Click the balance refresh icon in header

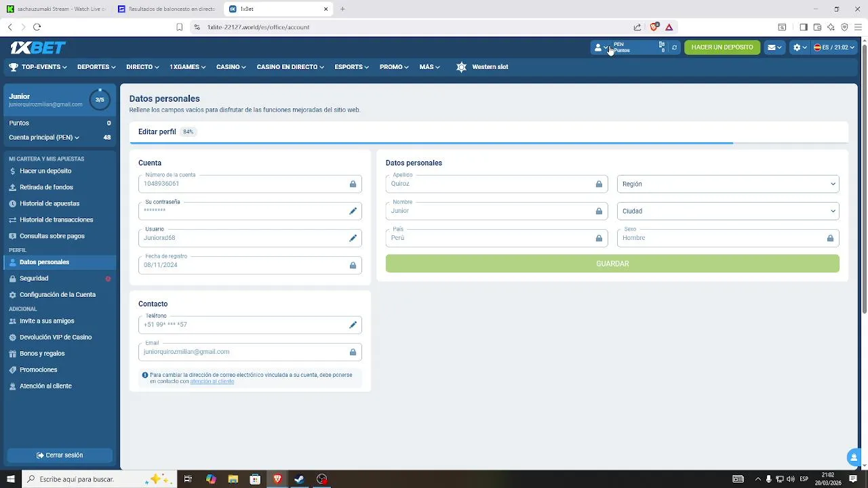(x=674, y=47)
